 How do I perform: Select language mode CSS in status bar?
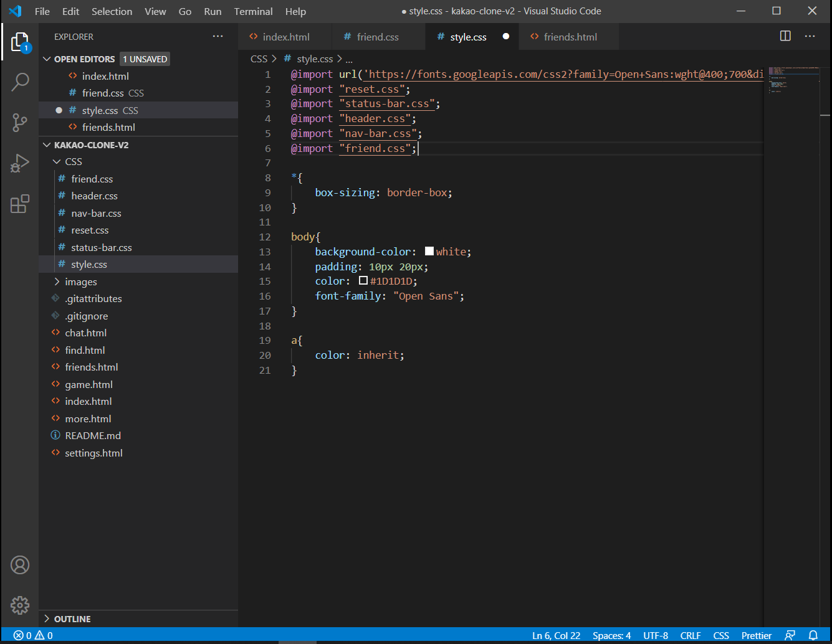(x=721, y=635)
